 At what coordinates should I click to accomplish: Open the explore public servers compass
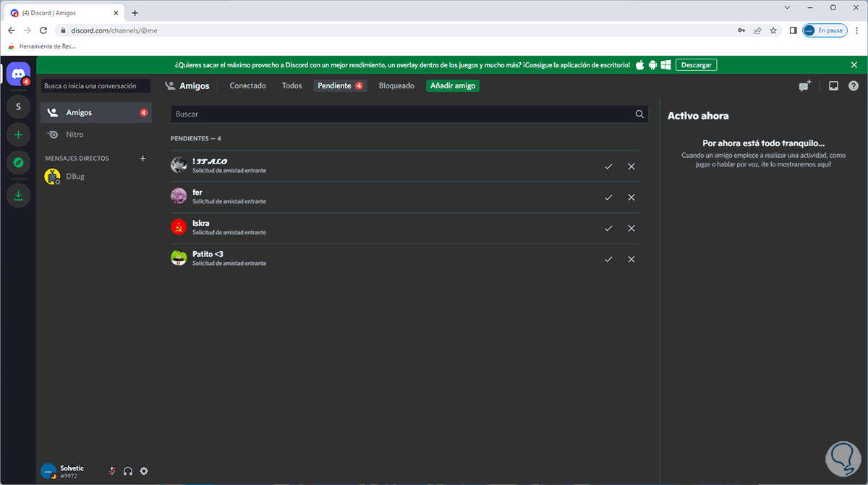click(x=18, y=163)
